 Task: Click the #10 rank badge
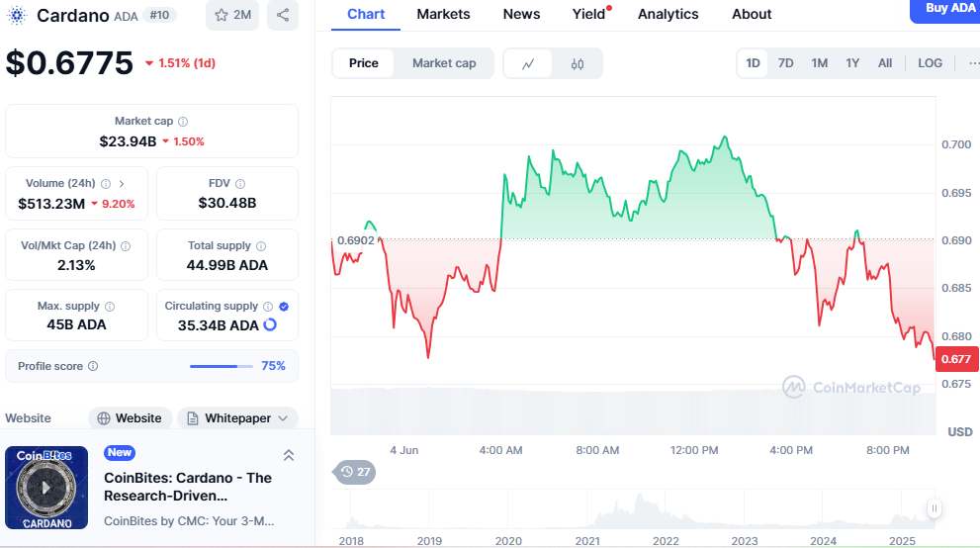coord(159,15)
